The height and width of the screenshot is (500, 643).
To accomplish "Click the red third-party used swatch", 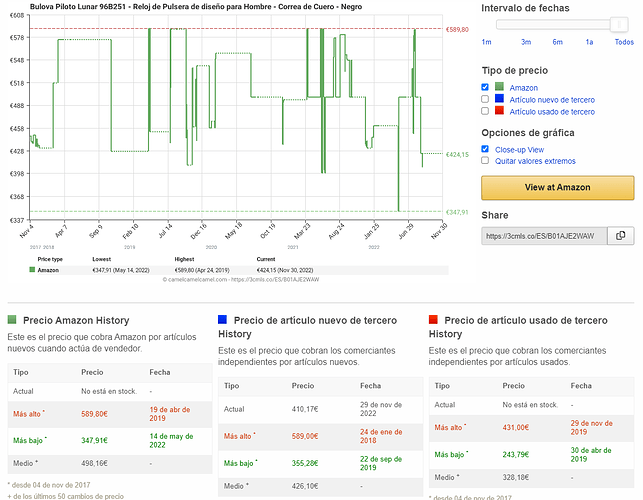I will pos(499,110).
